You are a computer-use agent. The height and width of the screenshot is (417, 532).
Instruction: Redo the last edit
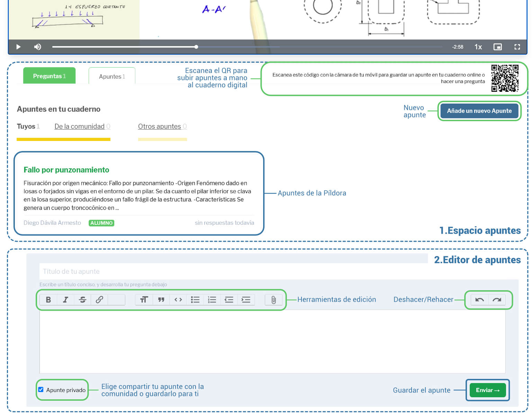coord(497,300)
